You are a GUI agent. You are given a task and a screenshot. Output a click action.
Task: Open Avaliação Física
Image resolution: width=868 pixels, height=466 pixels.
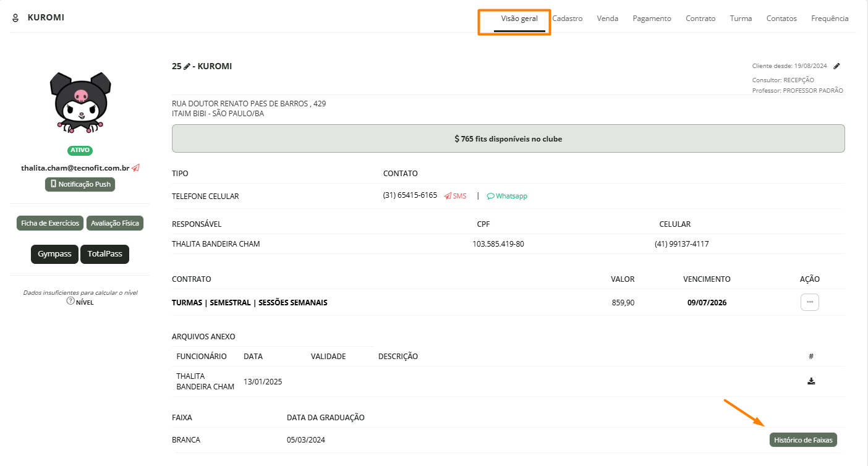(115, 223)
